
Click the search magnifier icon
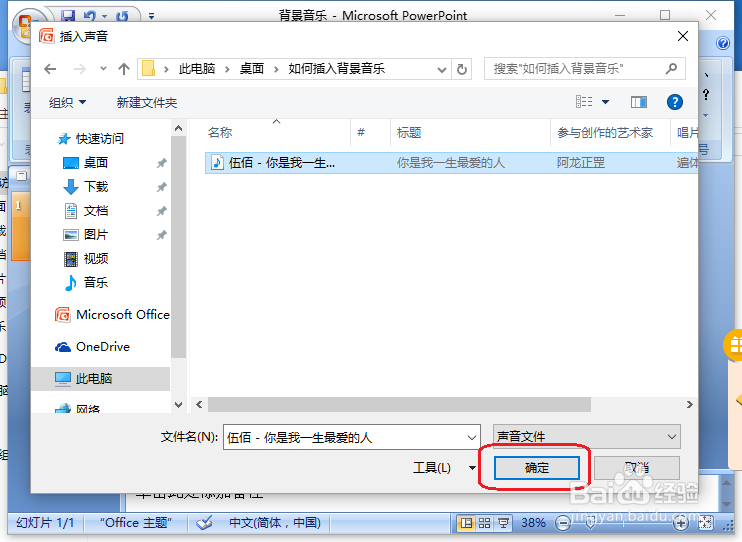click(671, 69)
